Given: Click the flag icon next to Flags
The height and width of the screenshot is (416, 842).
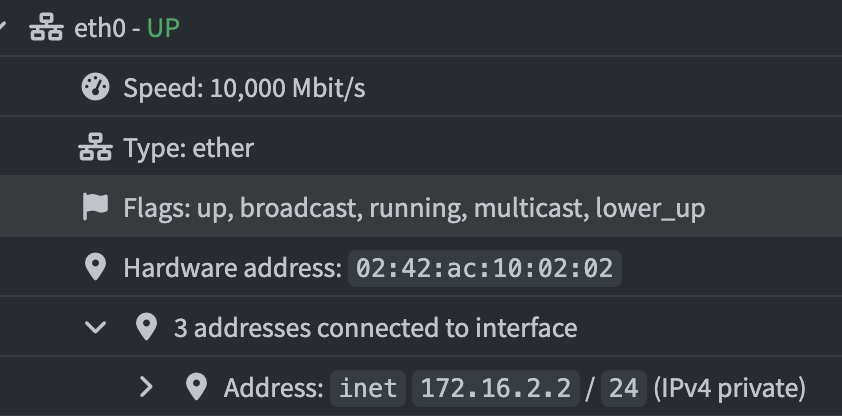Looking at the screenshot, I should coord(96,207).
